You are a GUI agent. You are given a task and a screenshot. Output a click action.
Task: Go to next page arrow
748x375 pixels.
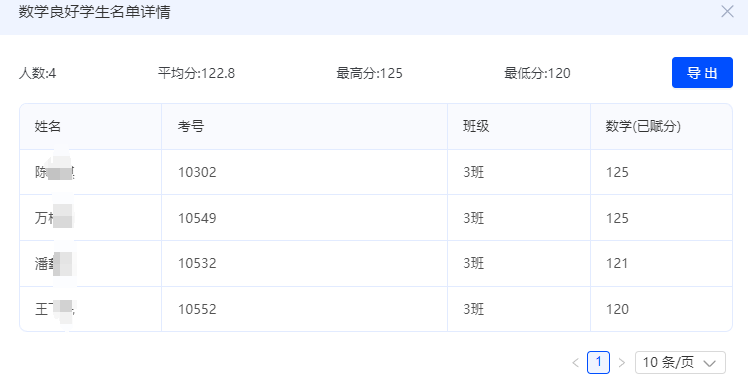point(622,363)
